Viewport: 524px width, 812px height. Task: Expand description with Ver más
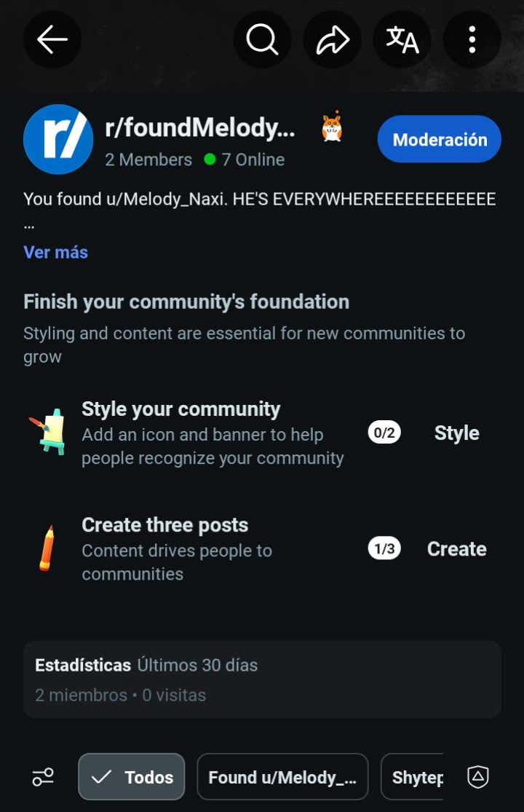tap(56, 252)
